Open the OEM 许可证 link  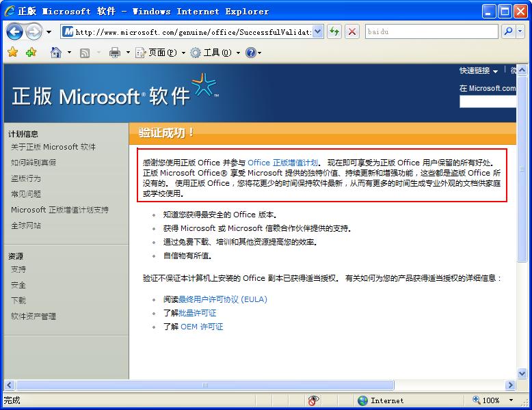click(202, 327)
